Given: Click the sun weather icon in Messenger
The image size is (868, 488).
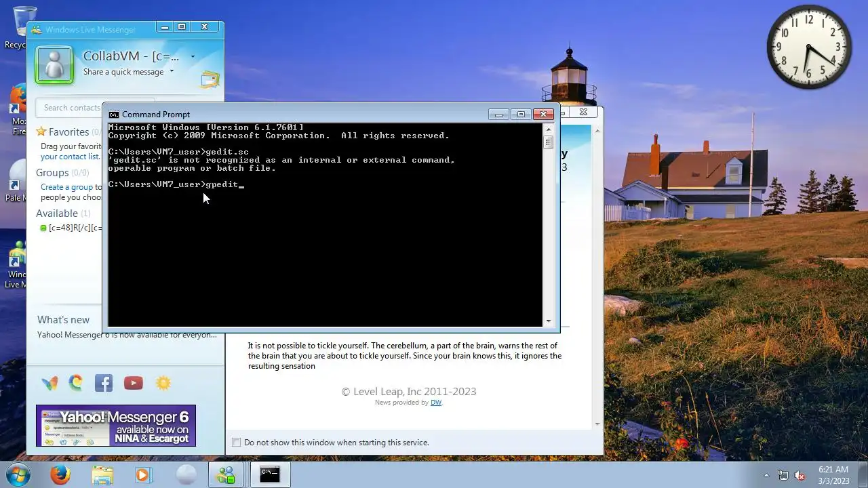Looking at the screenshot, I should point(163,383).
